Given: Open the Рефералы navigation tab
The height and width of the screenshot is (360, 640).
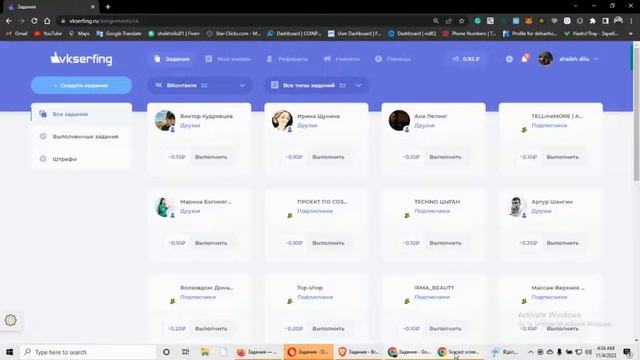Looking at the screenshot, I should tap(287, 59).
